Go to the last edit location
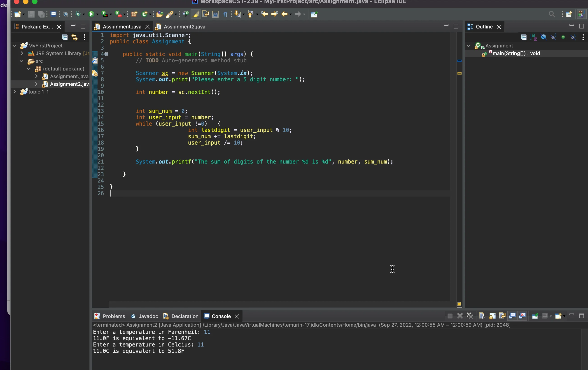Screen dimensions: 588x370 [264, 14]
